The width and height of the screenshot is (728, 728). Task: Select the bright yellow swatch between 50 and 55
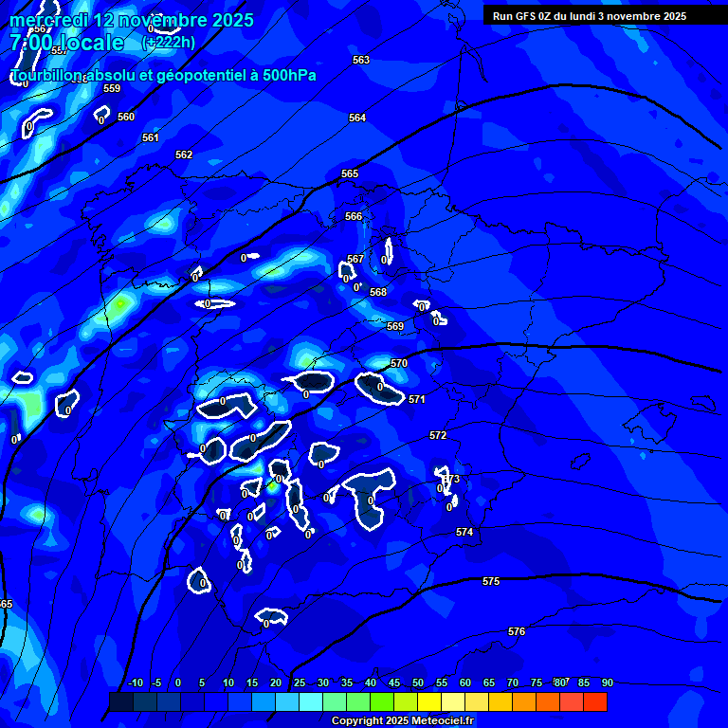429,701
